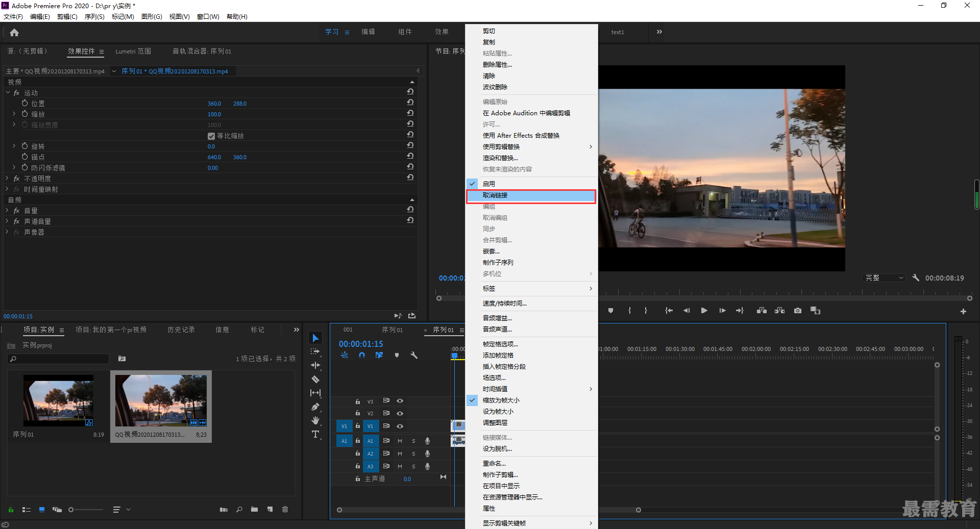
Task: Reset the 位置 position parameter
Action: click(410, 103)
